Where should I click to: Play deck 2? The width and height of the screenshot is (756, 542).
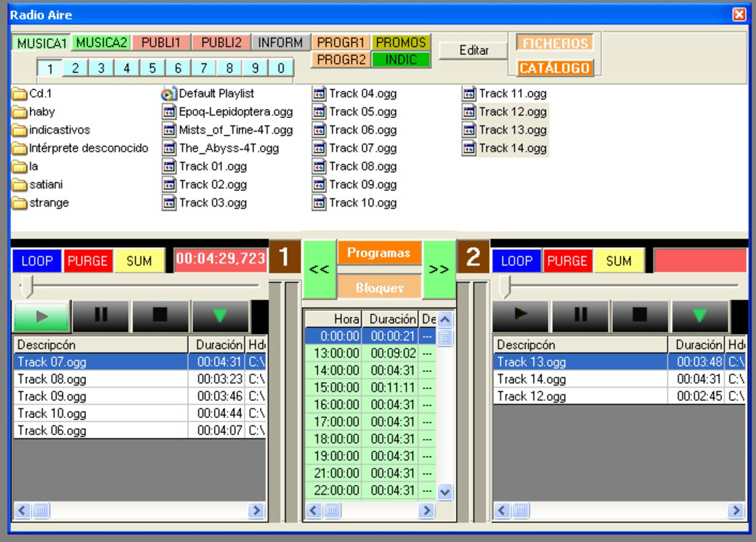[x=520, y=315]
